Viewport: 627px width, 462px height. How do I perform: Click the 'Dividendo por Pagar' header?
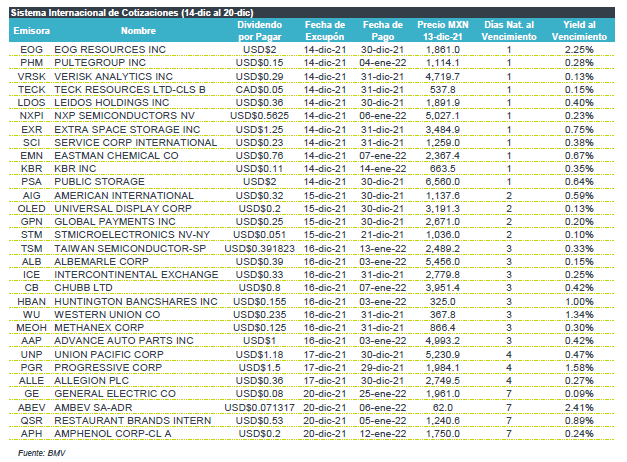[260, 31]
